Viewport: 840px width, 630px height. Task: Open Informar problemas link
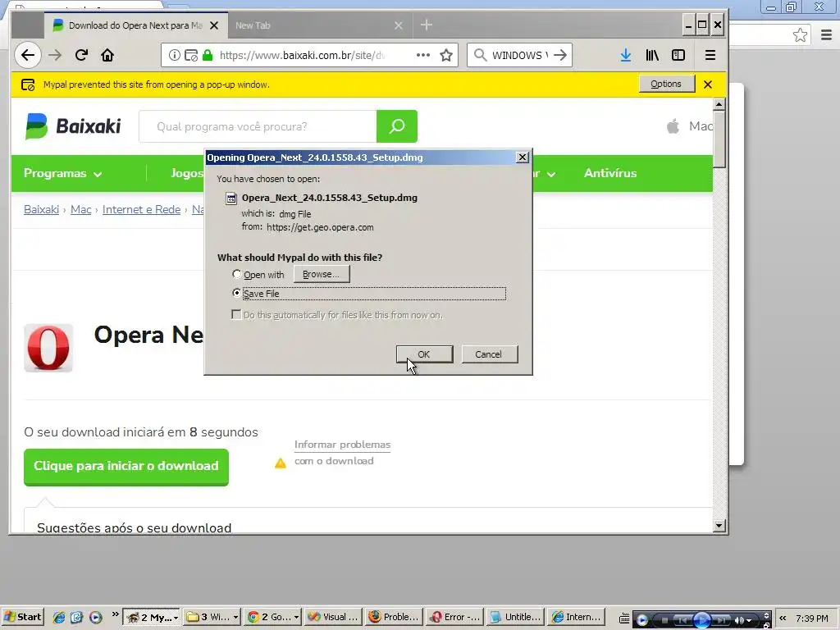[342, 445]
